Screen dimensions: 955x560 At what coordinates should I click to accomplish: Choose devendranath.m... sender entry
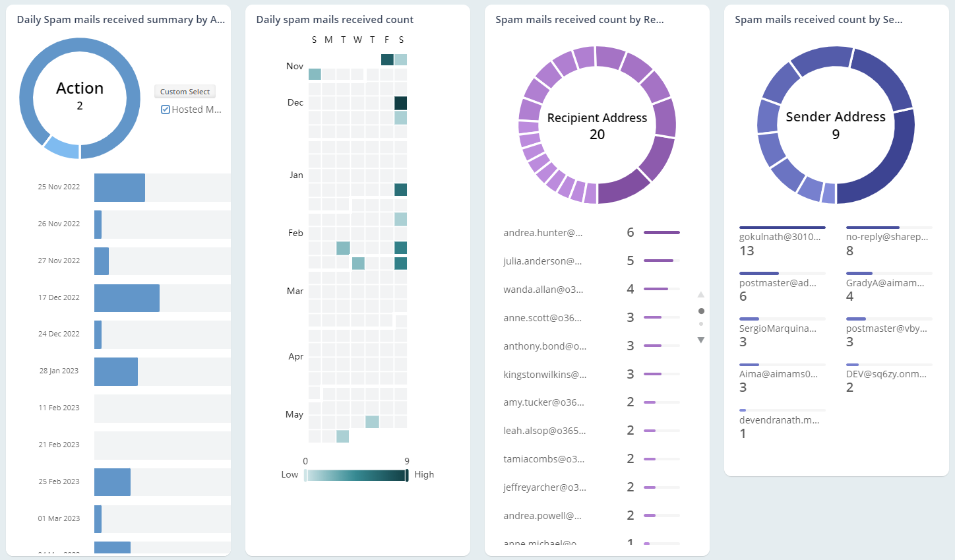pyautogui.click(x=779, y=421)
